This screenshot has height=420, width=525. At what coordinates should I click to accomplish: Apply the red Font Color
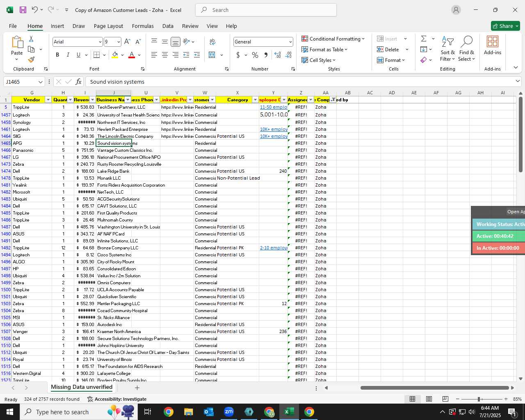pos(132,55)
